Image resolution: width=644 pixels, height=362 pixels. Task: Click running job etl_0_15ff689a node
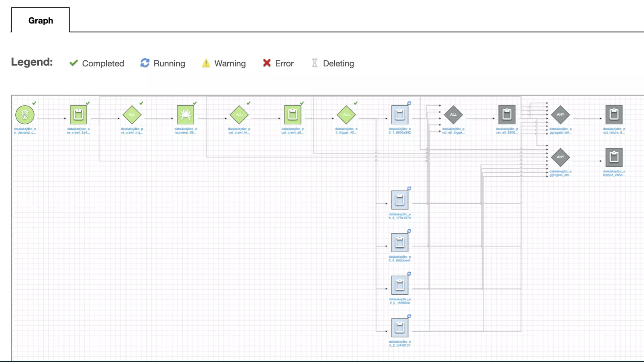point(400,285)
